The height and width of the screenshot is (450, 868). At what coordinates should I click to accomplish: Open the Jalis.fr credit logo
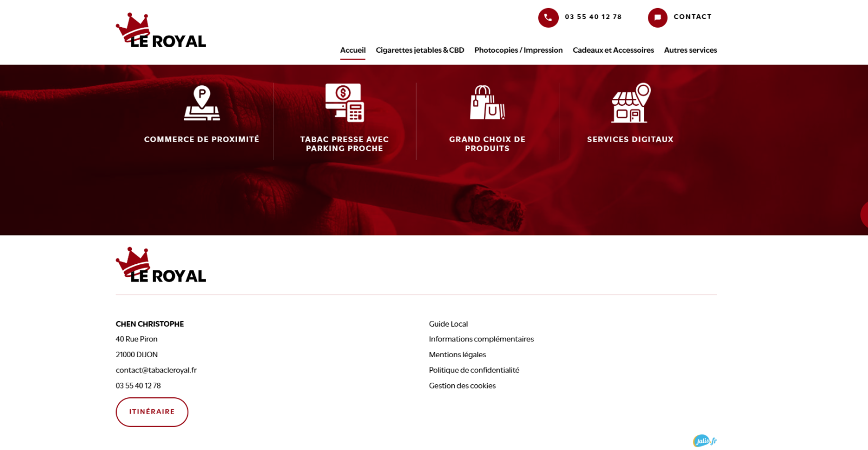705,441
